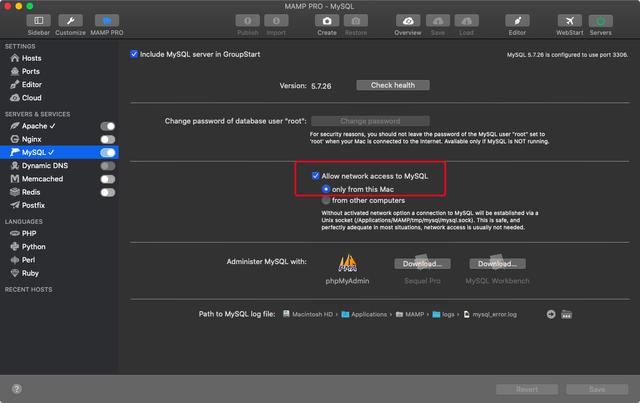Create a snapshot with the camera icon
The image size is (640, 403).
tap(327, 20)
